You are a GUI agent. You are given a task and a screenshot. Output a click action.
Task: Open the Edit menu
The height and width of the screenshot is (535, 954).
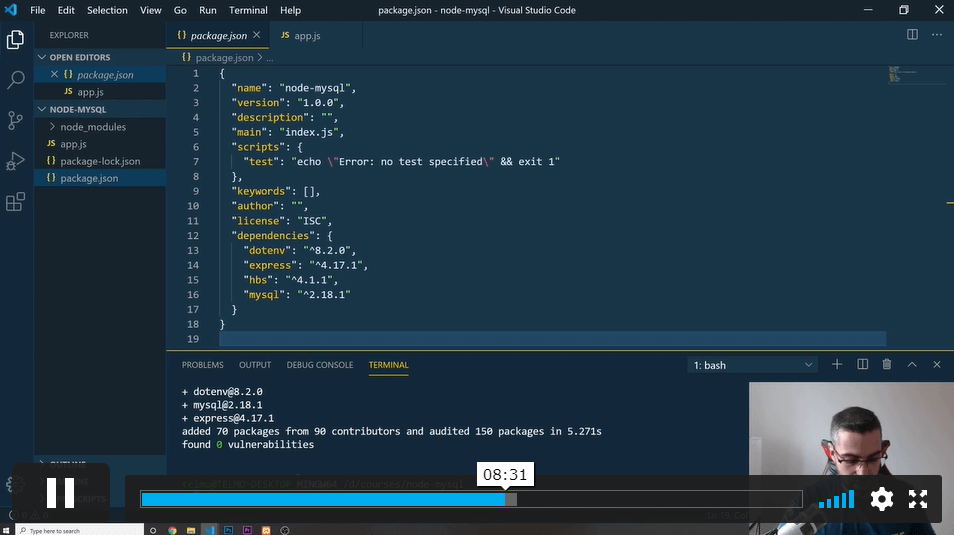[x=66, y=10]
